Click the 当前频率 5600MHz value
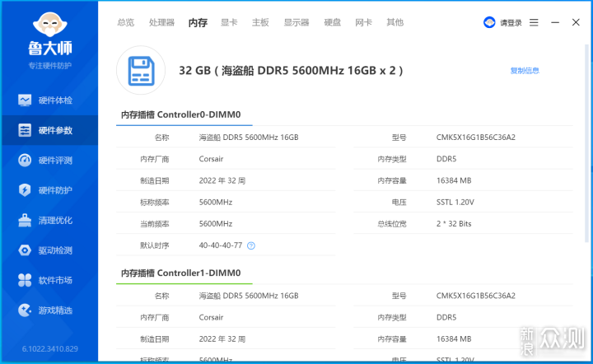This screenshot has height=364, width=593. [x=216, y=224]
